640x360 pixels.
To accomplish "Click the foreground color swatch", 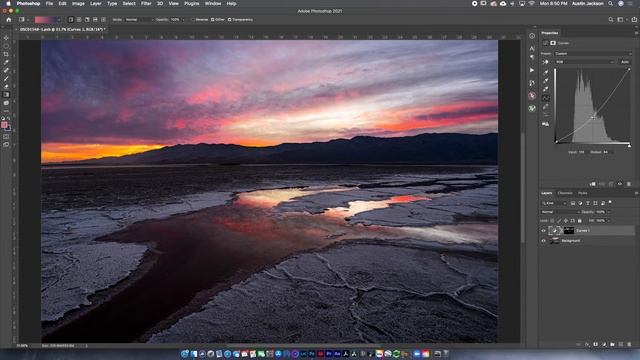I will (4, 125).
